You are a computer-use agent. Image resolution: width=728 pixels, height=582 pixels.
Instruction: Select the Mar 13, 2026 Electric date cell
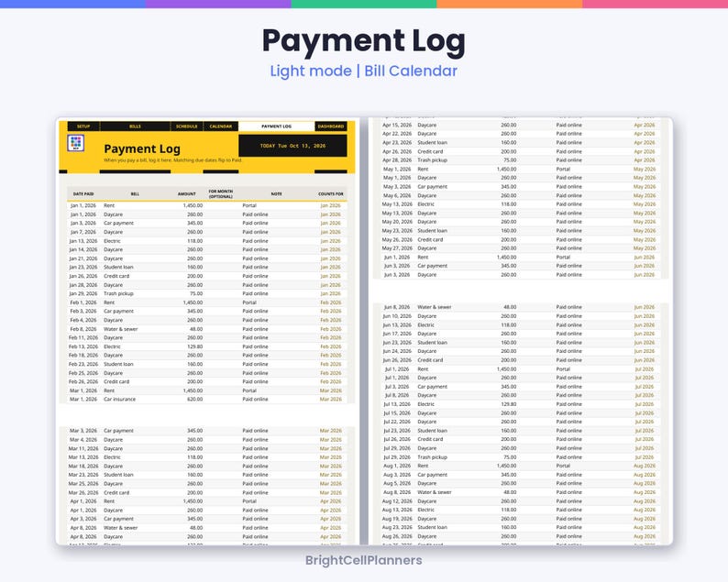pyautogui.click(x=83, y=457)
